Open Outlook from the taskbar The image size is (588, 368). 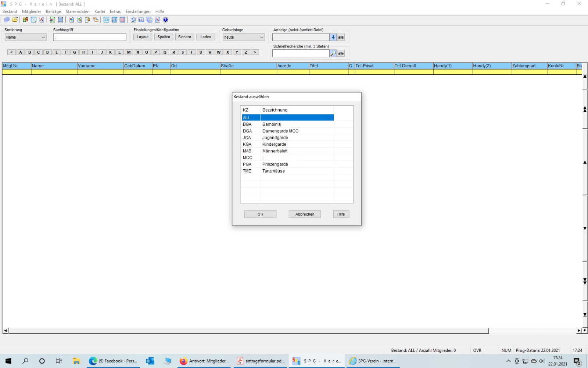click(150, 361)
